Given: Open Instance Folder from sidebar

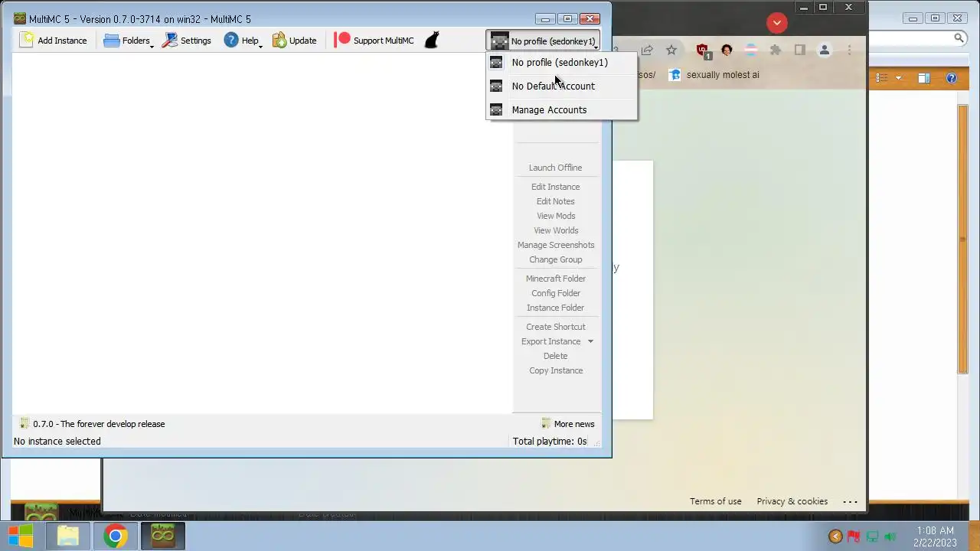Looking at the screenshot, I should pos(555,308).
